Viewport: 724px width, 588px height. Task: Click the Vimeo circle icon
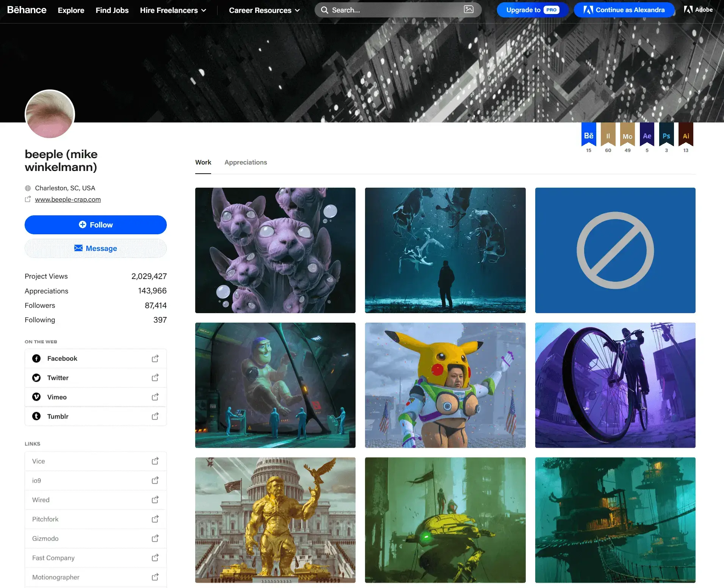(x=36, y=397)
